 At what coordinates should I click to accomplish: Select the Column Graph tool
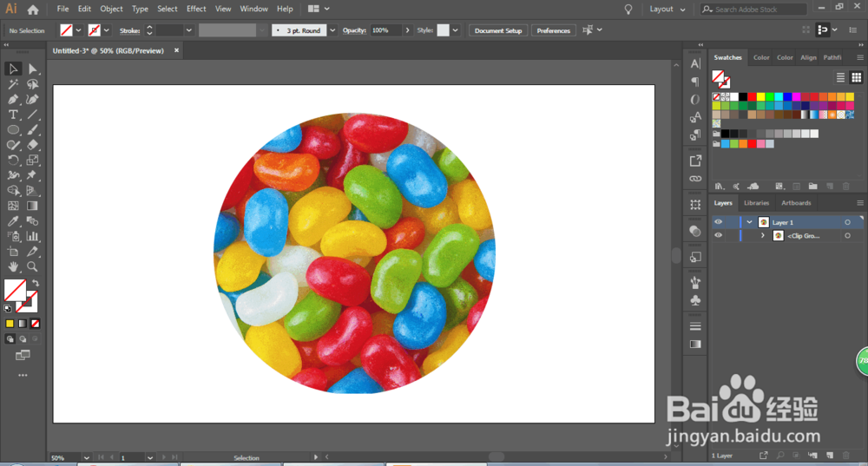point(33,236)
